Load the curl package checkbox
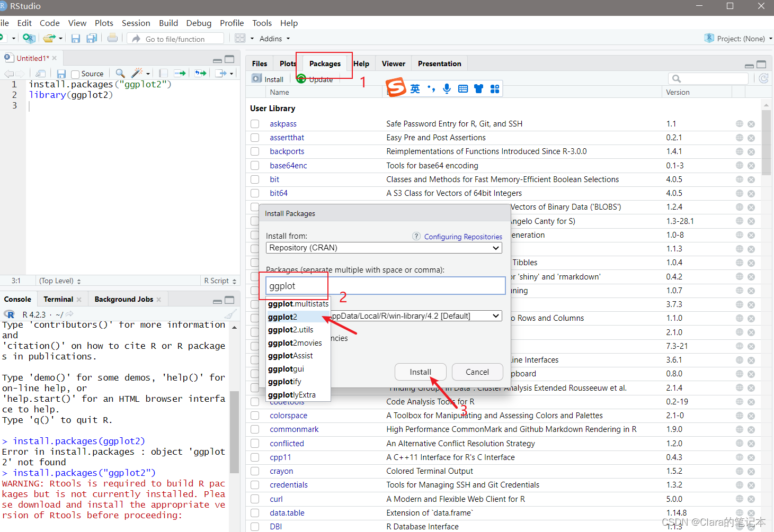The width and height of the screenshot is (774, 532). pos(255,499)
